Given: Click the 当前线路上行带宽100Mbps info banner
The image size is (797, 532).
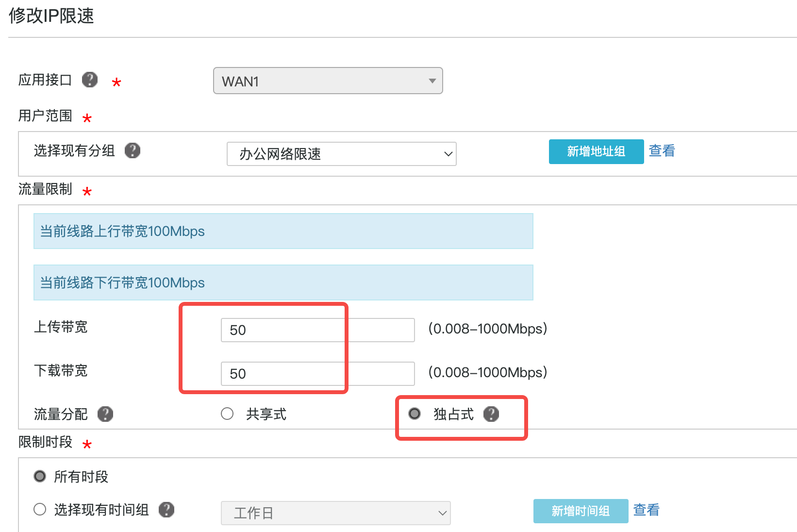Looking at the screenshot, I should point(283,231).
